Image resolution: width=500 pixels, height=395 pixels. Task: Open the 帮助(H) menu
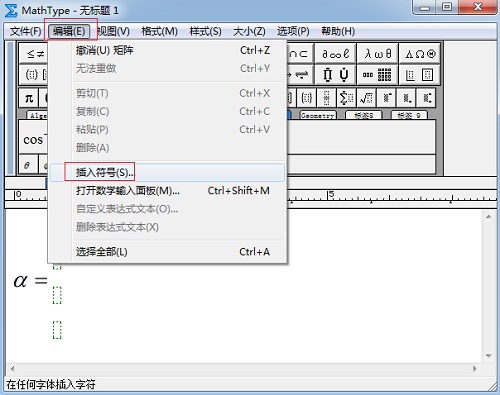pos(338,32)
